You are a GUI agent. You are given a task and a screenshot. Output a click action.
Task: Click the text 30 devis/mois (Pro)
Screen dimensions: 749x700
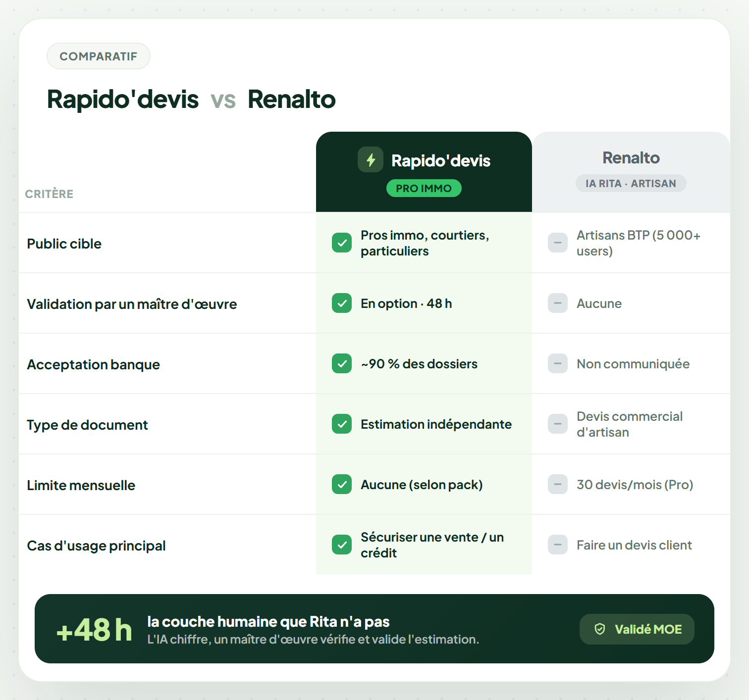(x=635, y=485)
